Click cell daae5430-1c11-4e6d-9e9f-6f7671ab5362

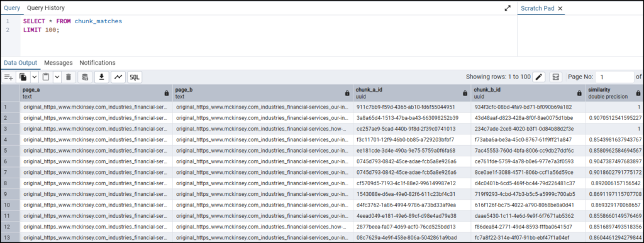528,215
